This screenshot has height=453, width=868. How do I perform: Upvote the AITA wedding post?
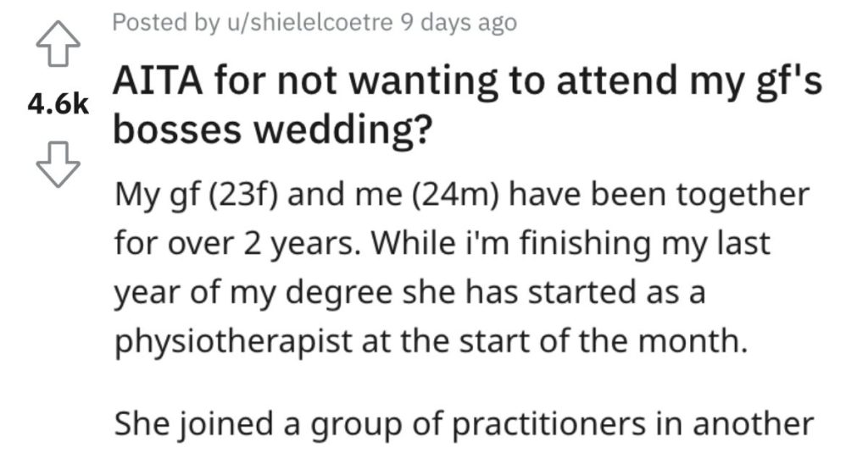click(58, 45)
